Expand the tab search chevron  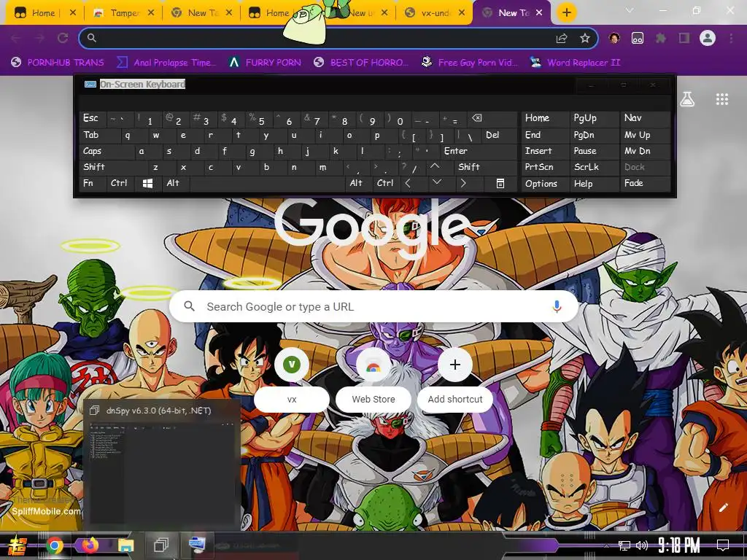[x=630, y=10]
